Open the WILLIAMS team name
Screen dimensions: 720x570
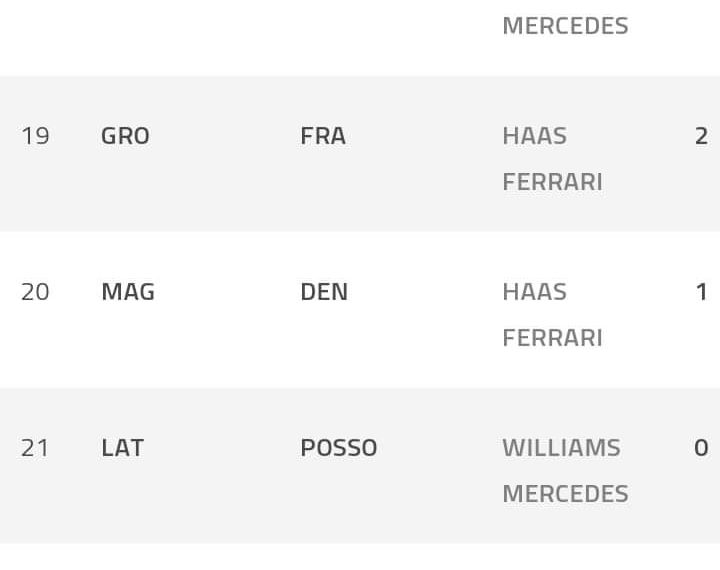(561, 448)
